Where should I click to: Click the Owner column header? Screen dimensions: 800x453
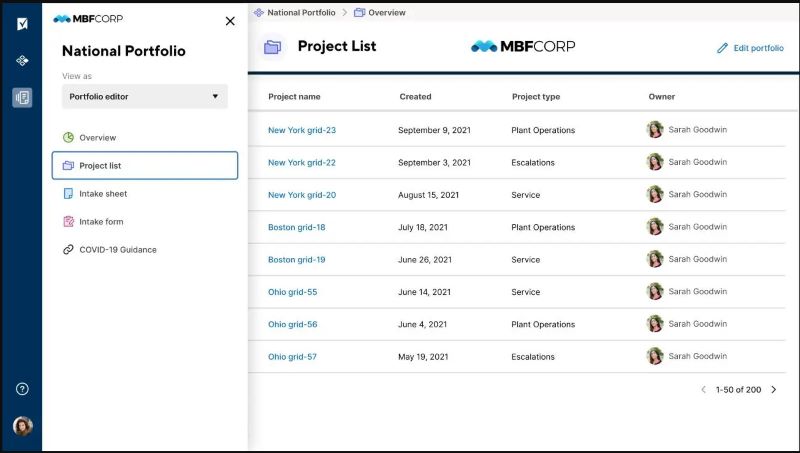(662, 96)
